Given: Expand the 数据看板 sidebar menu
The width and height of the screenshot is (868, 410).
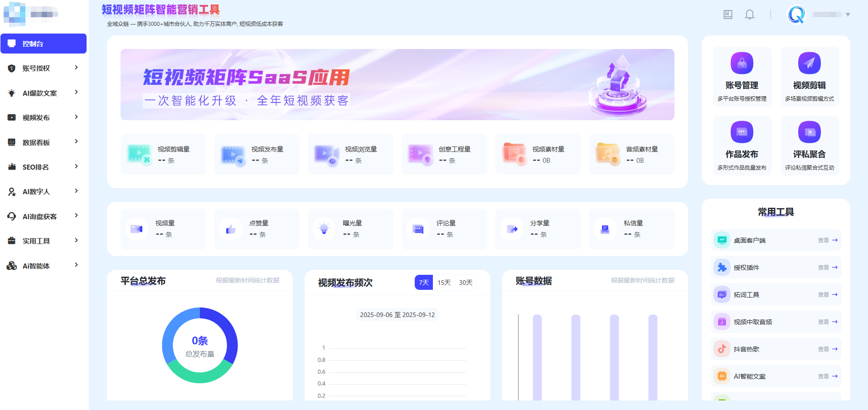Looking at the screenshot, I should tap(44, 142).
